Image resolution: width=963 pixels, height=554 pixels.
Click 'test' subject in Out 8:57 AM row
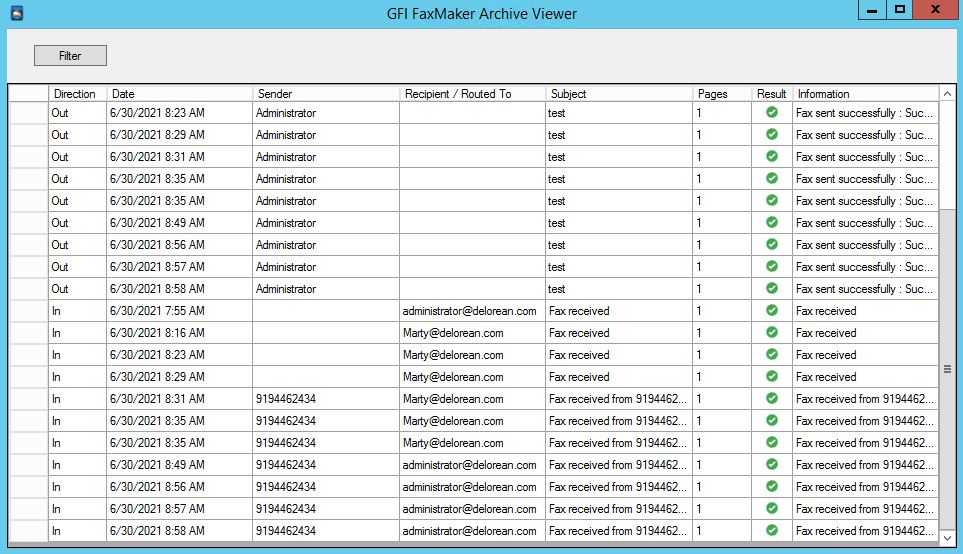pos(556,267)
